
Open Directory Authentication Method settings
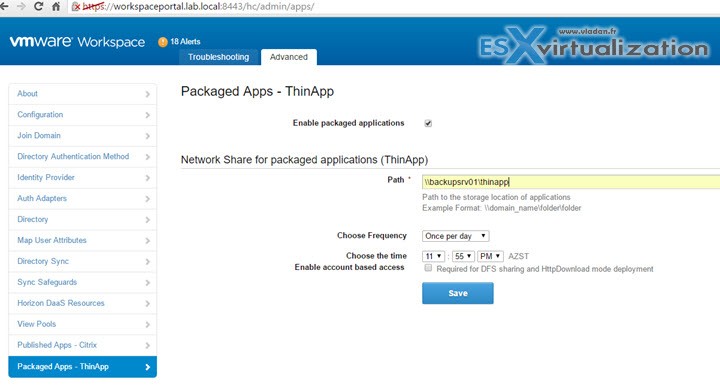click(83, 157)
